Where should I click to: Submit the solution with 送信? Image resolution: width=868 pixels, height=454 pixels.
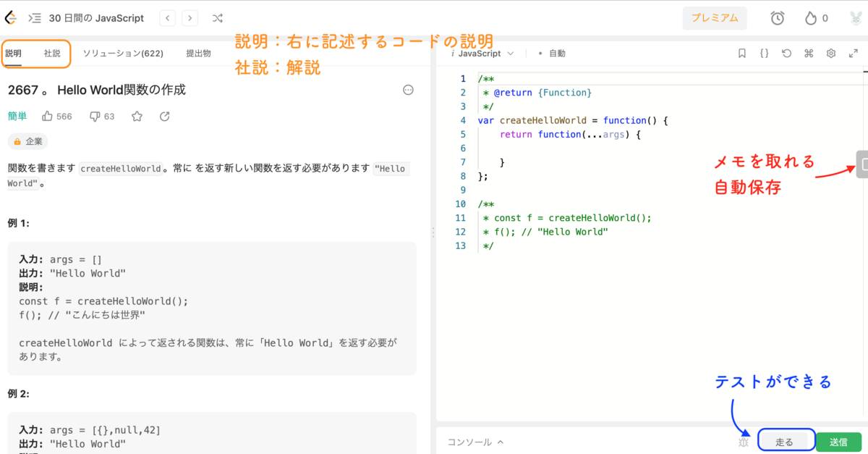point(838,440)
